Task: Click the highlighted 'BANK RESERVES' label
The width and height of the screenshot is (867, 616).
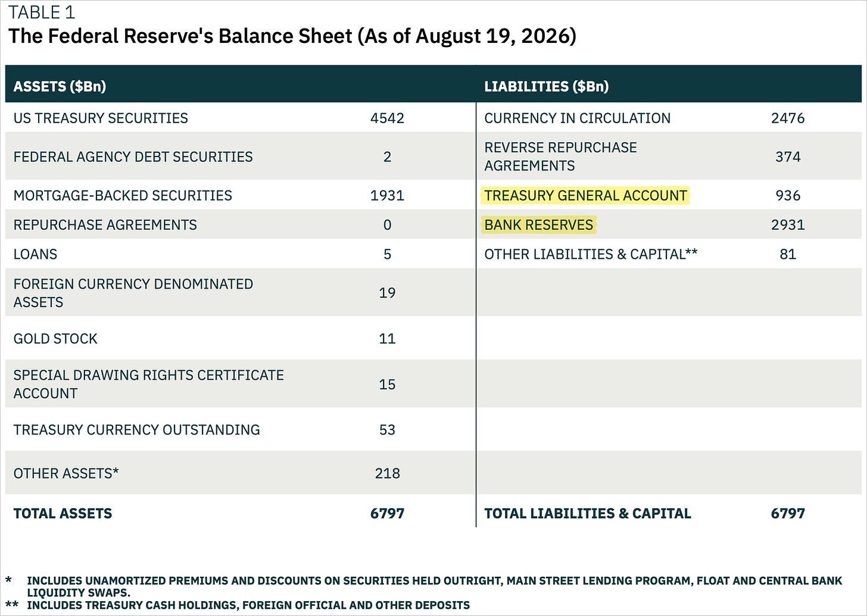Action: click(539, 224)
